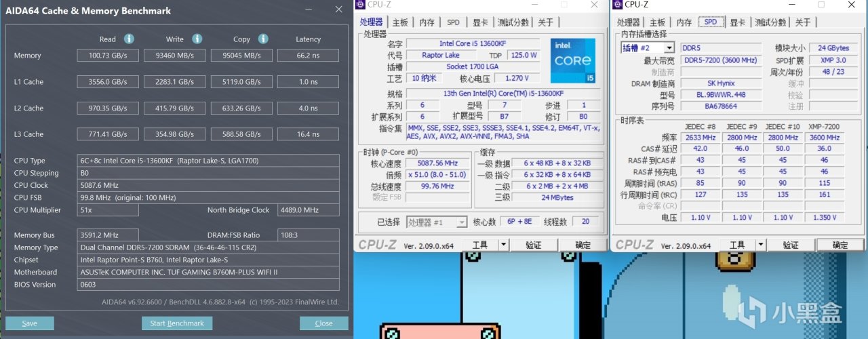Click 验证 in the processor CPU-Z window

coord(534,245)
